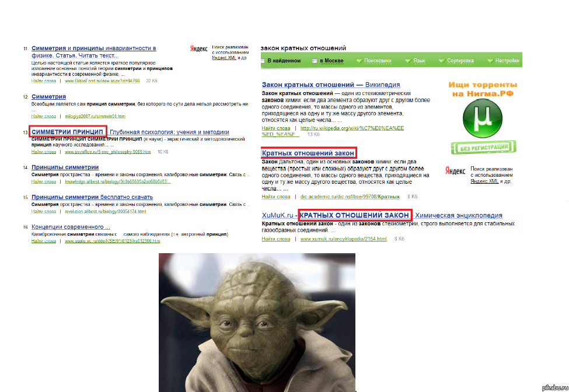Image resolution: width=569 pixels, height=392 pixels.
Task: Open 'Кратных отношений закон' dictionary result
Action: pyautogui.click(x=308, y=153)
